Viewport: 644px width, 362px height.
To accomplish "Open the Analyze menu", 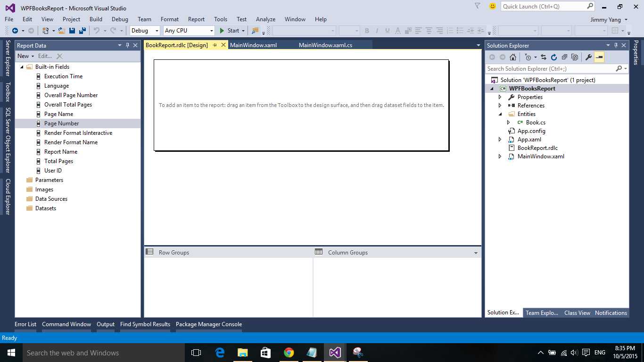I will point(265,19).
